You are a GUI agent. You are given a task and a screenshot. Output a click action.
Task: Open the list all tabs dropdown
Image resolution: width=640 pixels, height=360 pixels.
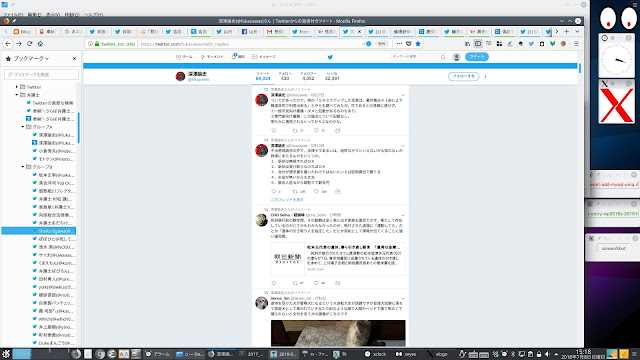pos(577,31)
